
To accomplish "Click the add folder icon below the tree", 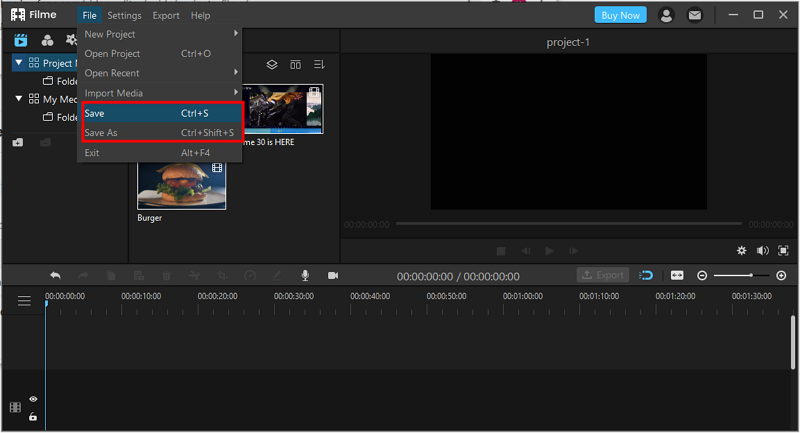I will [x=18, y=142].
